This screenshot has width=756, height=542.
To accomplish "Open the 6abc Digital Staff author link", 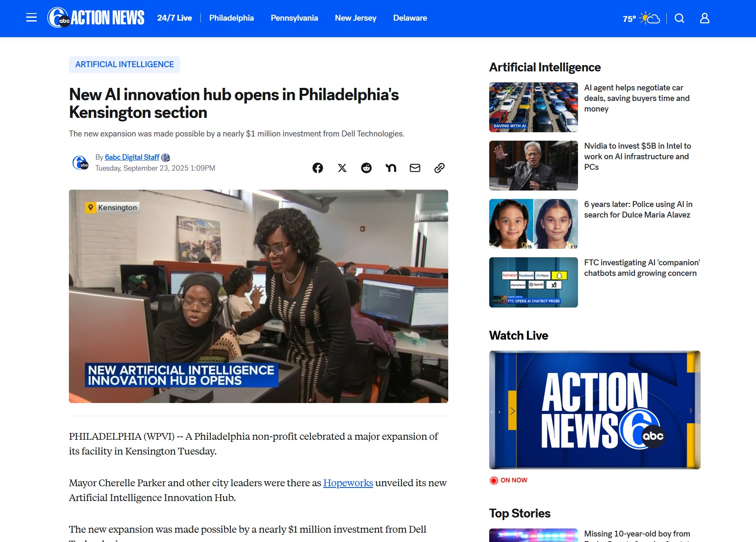I will click(132, 157).
